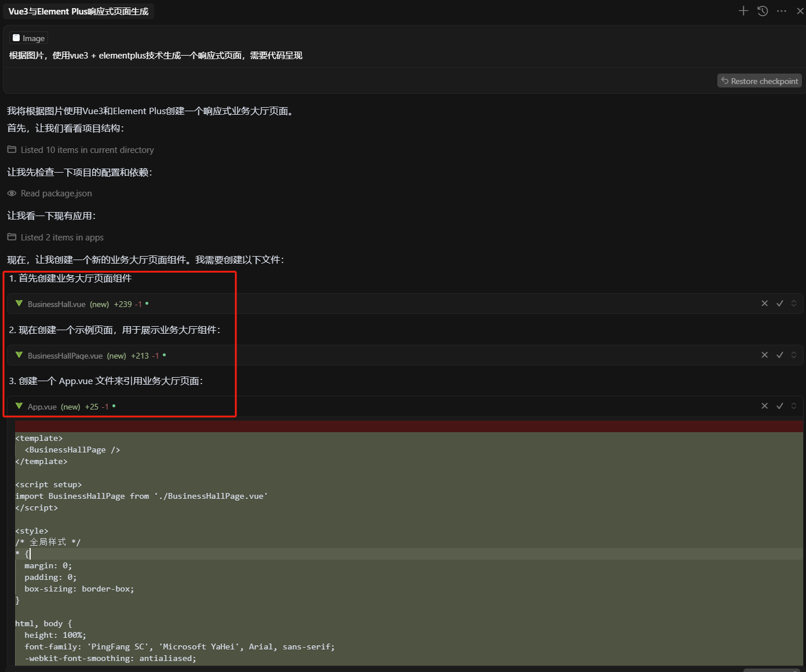The width and height of the screenshot is (806, 672).
Task: Click eye icon beside Read package.json
Action: click(12, 193)
